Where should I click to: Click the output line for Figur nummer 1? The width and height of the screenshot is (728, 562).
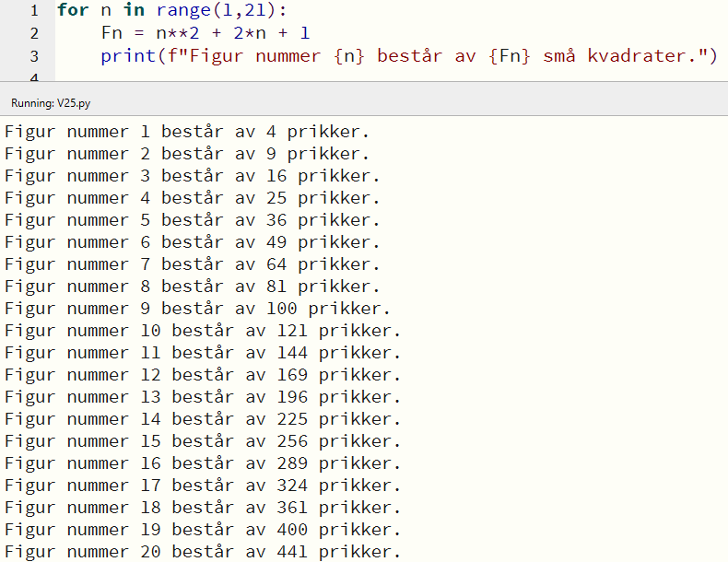click(x=187, y=132)
